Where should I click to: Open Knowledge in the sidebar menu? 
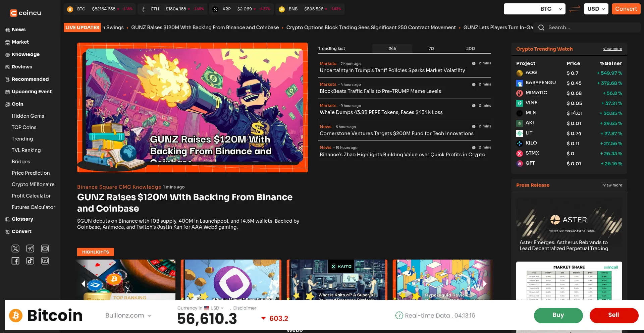click(25, 54)
